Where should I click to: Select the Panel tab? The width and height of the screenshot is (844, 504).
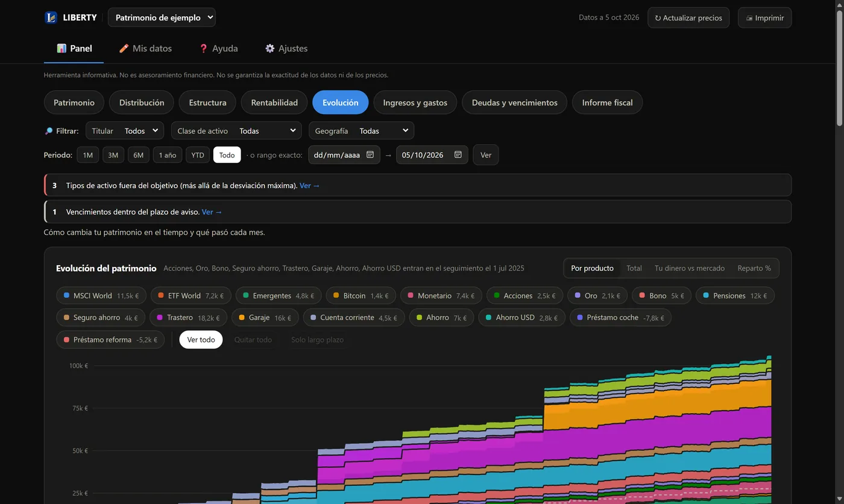tap(74, 48)
